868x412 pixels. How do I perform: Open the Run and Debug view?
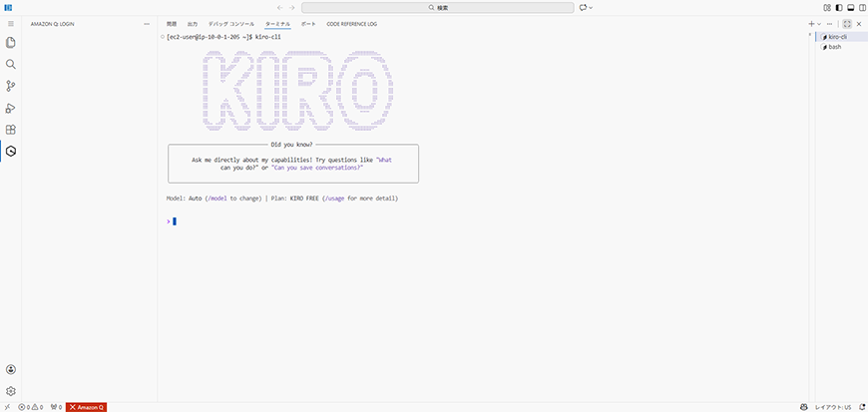pos(11,108)
